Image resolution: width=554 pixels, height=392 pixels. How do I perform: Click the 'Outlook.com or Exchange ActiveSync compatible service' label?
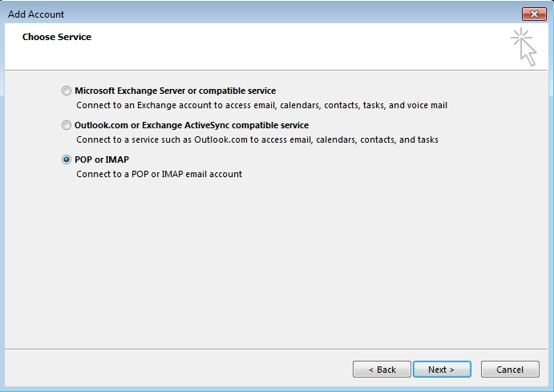(x=191, y=126)
